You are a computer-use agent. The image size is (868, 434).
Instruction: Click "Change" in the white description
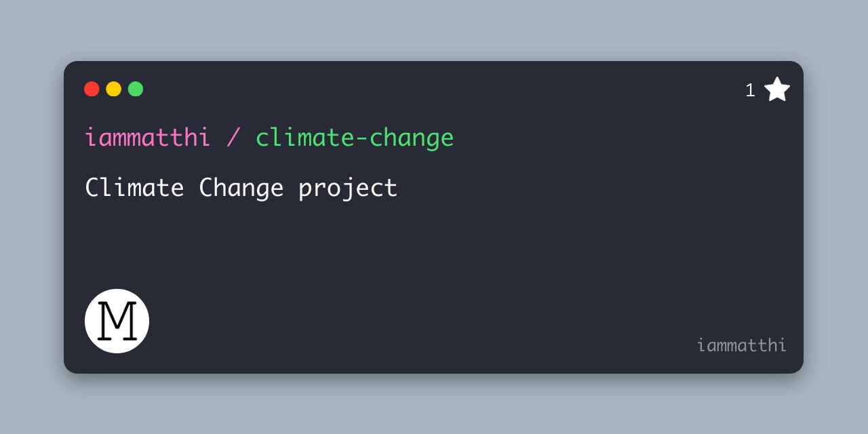[x=241, y=188]
